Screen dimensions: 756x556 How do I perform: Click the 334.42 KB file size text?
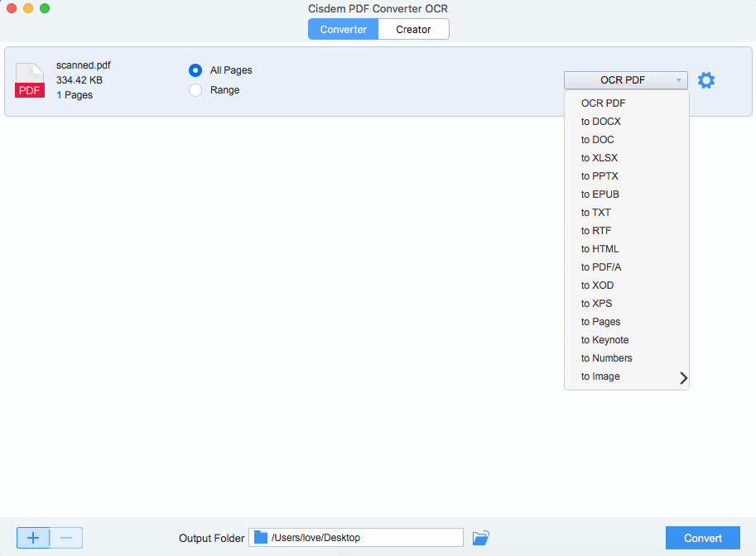79,80
